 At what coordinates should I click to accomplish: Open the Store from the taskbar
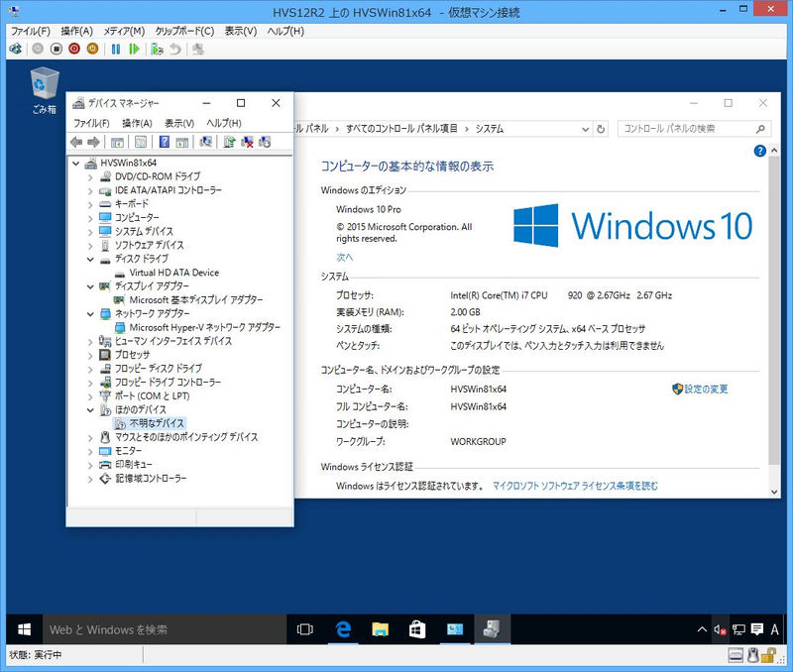[417, 629]
